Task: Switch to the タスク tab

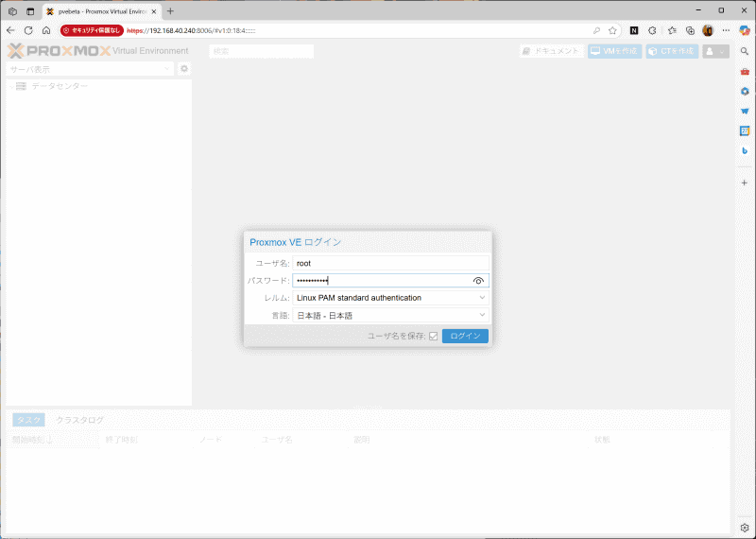Action: (x=29, y=420)
